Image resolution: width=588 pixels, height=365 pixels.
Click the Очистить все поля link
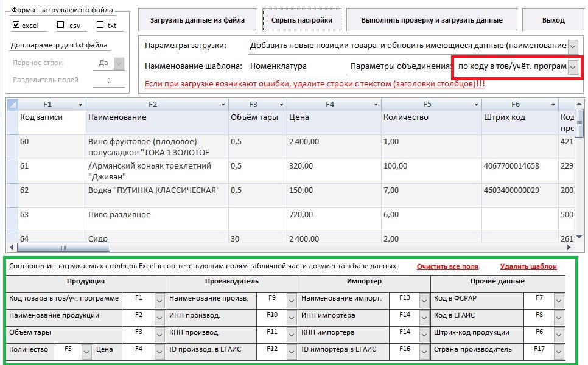point(447,266)
